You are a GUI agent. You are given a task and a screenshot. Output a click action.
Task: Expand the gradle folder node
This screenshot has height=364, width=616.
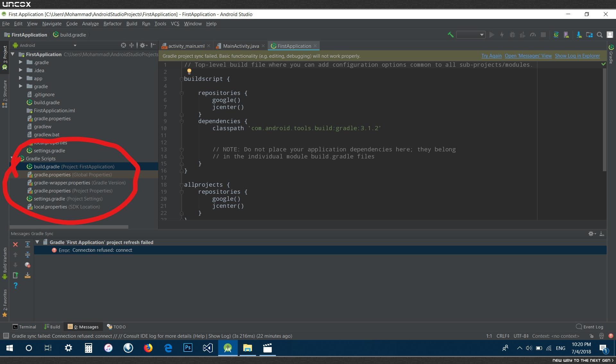[21, 86]
